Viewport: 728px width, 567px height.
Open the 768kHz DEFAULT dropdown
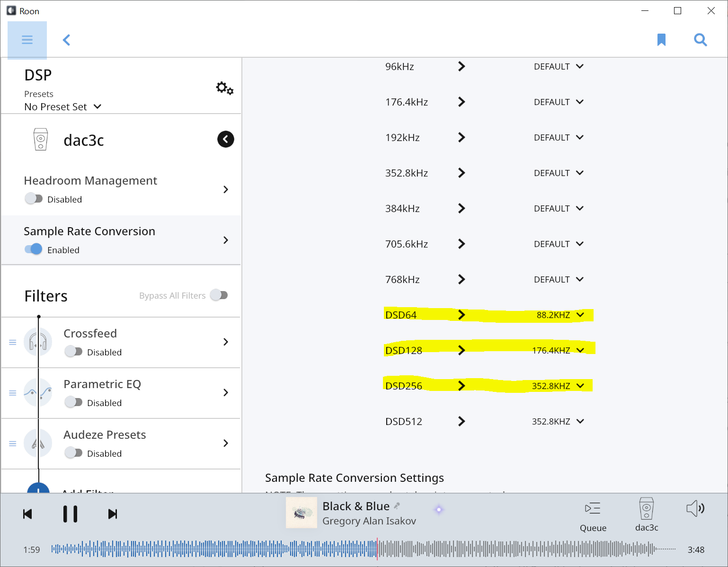pyautogui.click(x=559, y=280)
